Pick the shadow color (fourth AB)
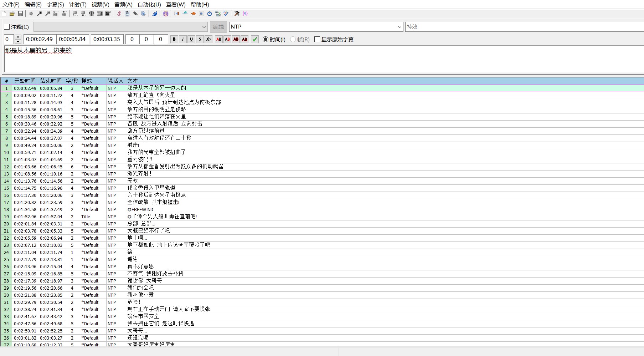The image size is (644, 356). click(x=244, y=39)
